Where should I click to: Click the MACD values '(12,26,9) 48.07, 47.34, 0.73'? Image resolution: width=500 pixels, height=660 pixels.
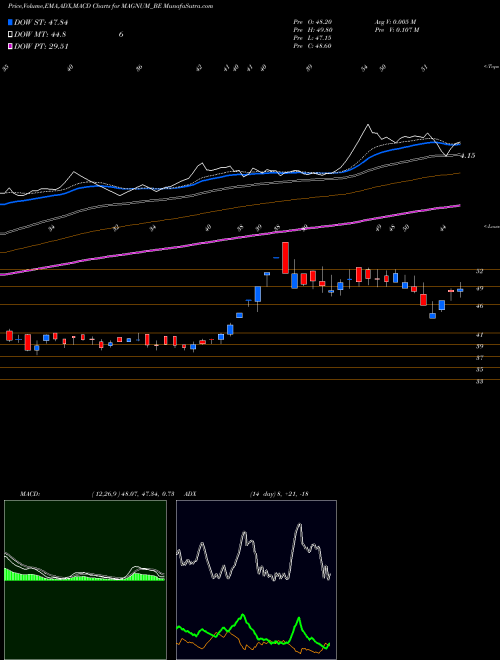point(133,494)
